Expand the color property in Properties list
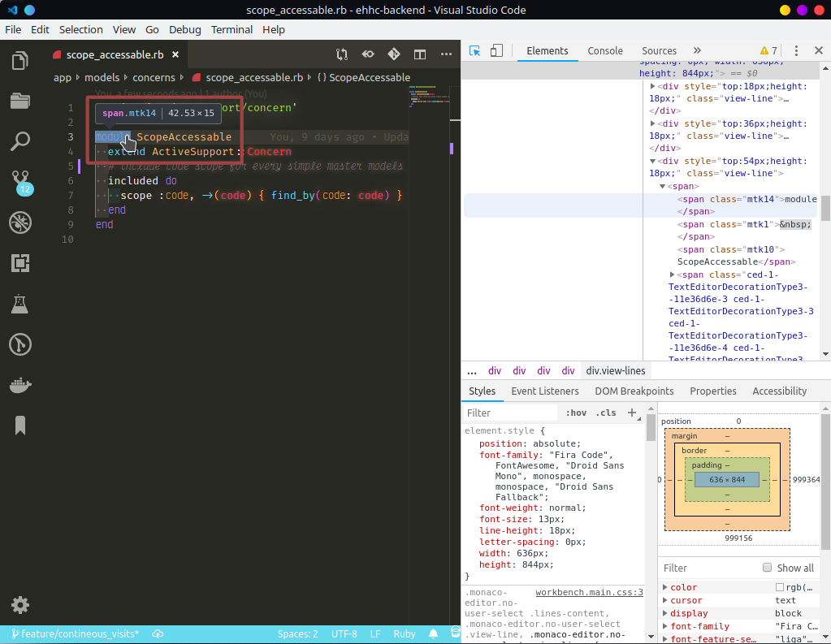 [666, 586]
